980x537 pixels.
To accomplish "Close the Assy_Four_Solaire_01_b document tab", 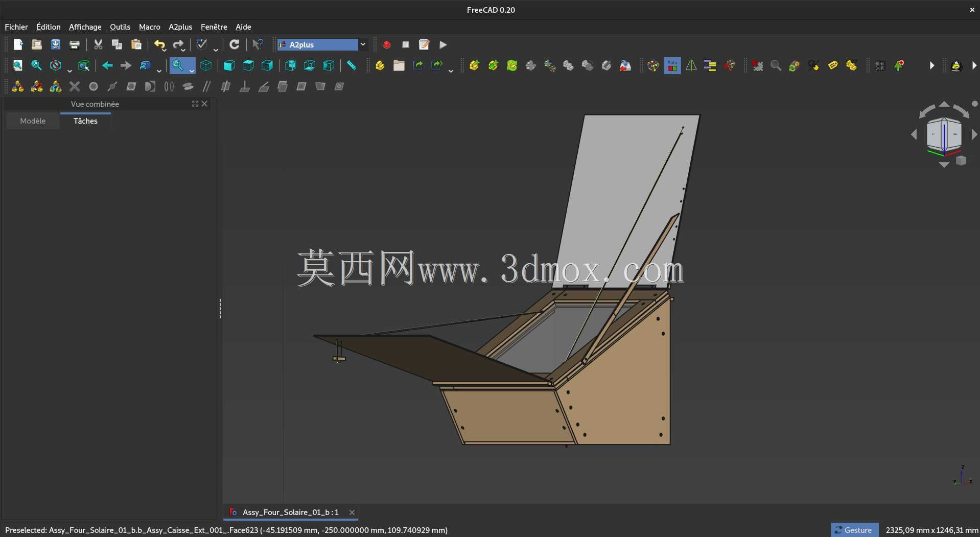I will click(x=352, y=512).
